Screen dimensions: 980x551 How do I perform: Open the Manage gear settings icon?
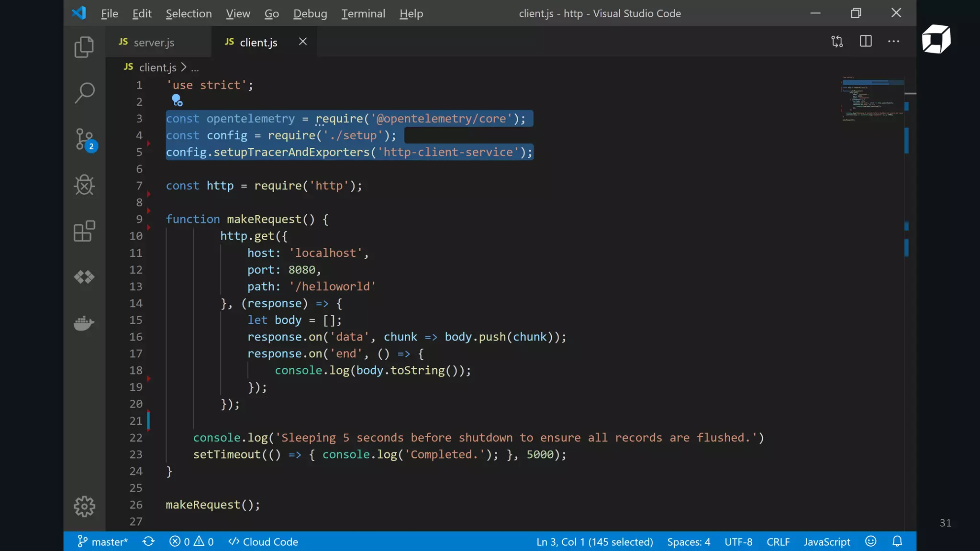point(84,506)
